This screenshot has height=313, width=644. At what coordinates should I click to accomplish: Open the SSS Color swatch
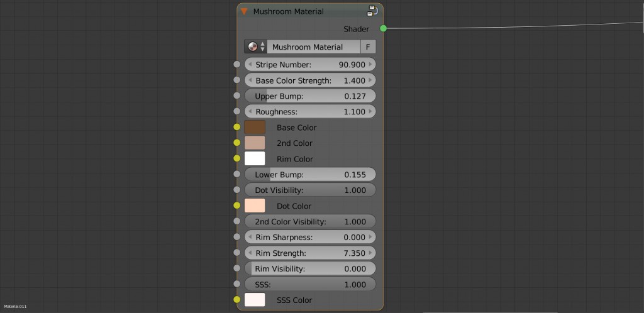click(x=255, y=300)
